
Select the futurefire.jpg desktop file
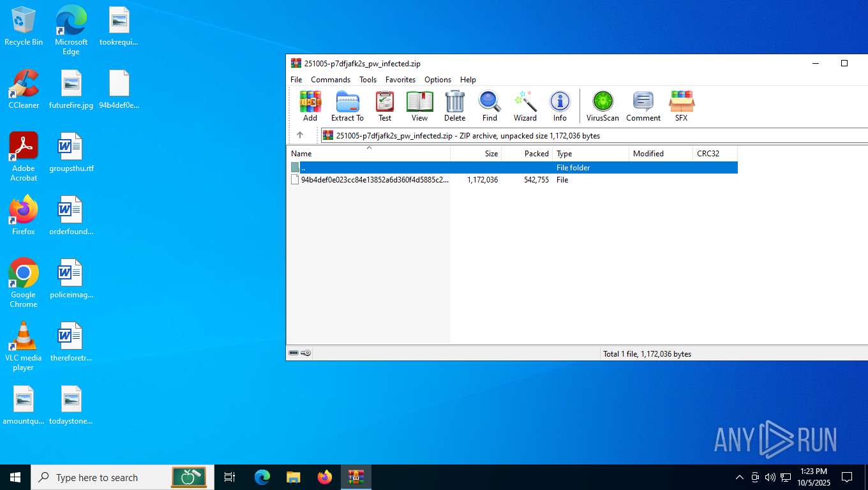71,89
